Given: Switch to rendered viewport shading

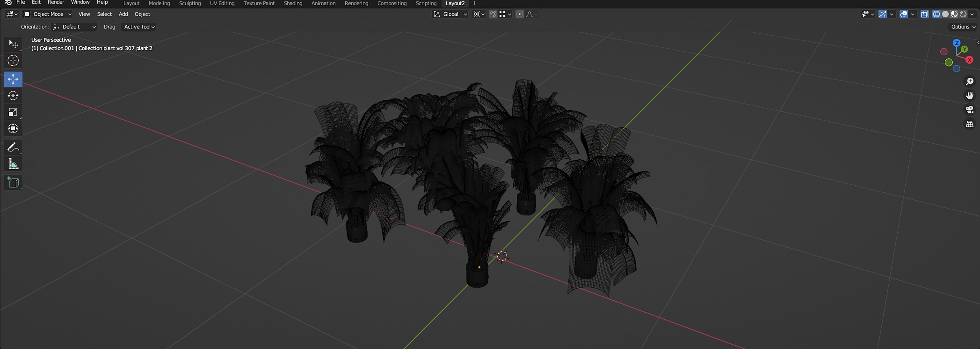Looking at the screenshot, I should (963, 14).
